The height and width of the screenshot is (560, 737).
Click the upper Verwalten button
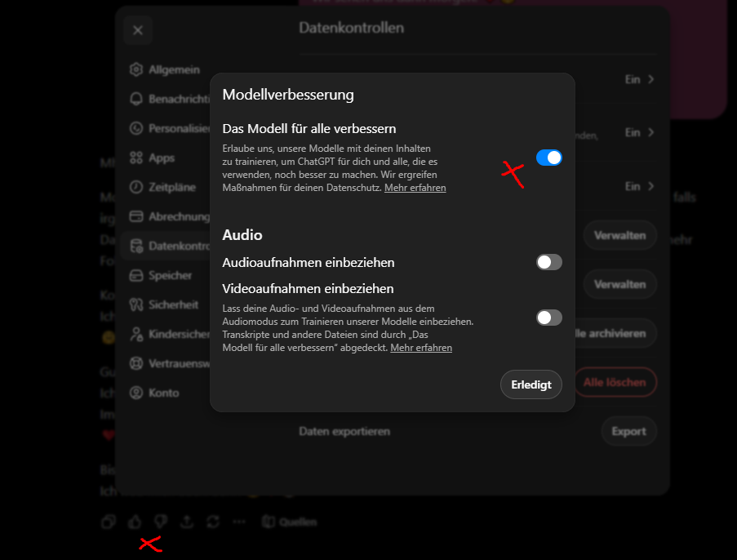tap(619, 236)
